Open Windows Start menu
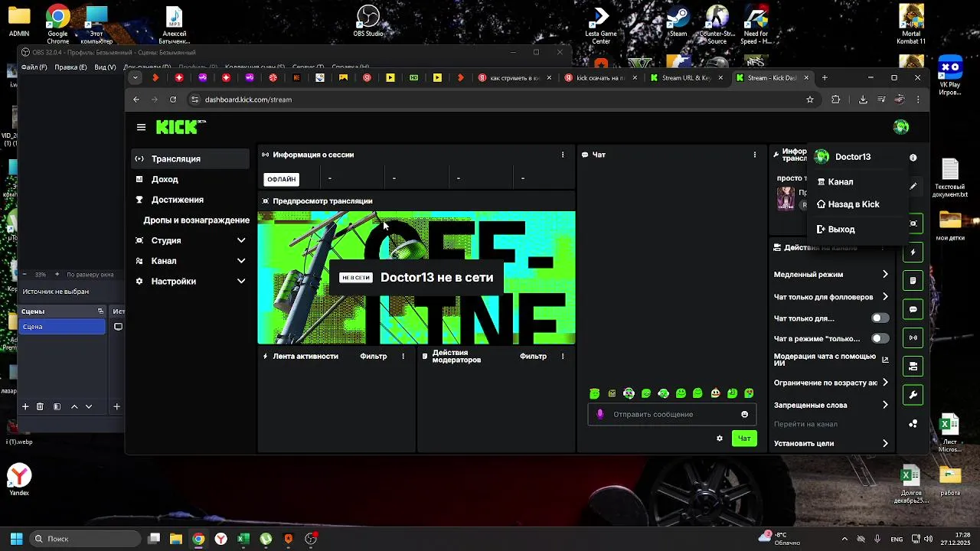 pos(16,539)
